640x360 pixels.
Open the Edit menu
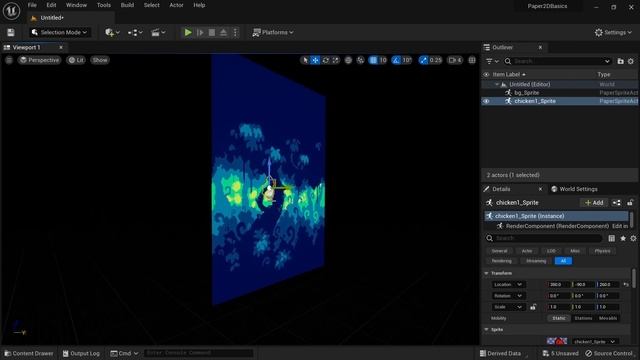(51, 5)
